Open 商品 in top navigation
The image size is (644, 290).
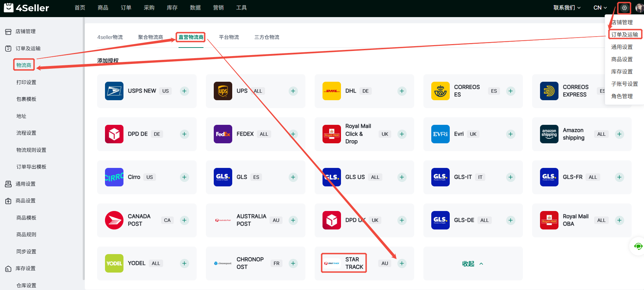(103, 8)
